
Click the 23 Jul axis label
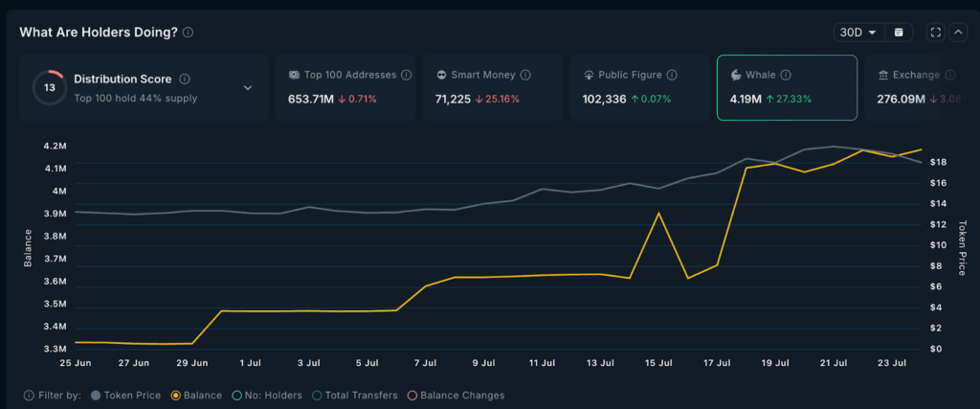click(892, 363)
